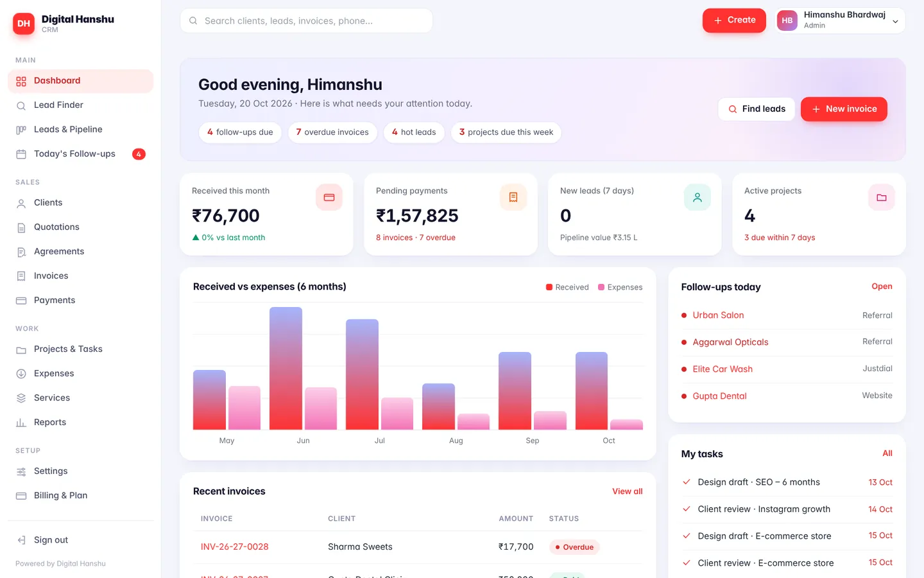Screen dimensions: 924x578
Task: Click the Invoices receipt icon
Action: [21, 276]
